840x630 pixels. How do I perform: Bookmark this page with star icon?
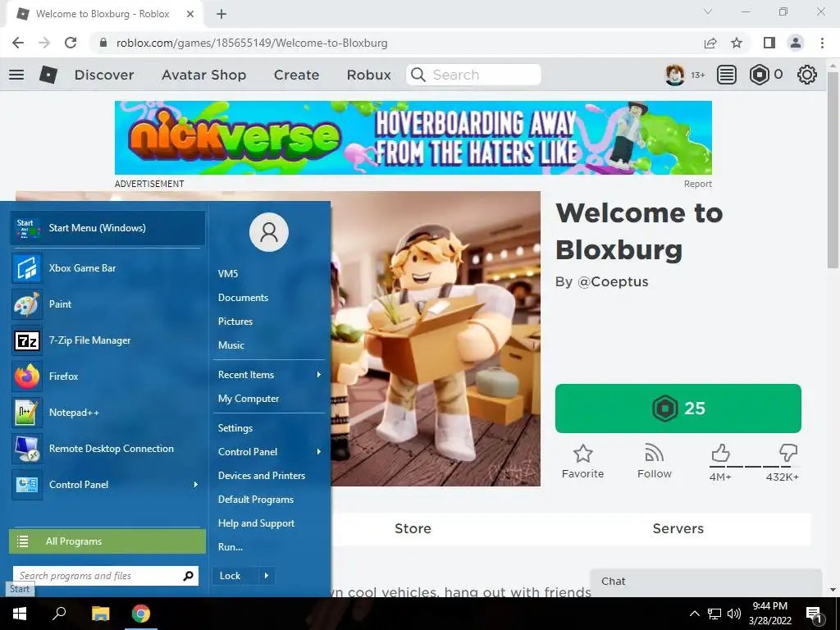737,43
